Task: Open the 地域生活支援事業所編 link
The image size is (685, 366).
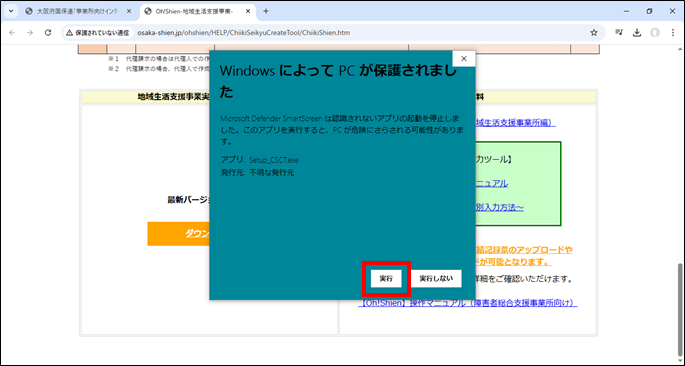Action: tap(515, 123)
